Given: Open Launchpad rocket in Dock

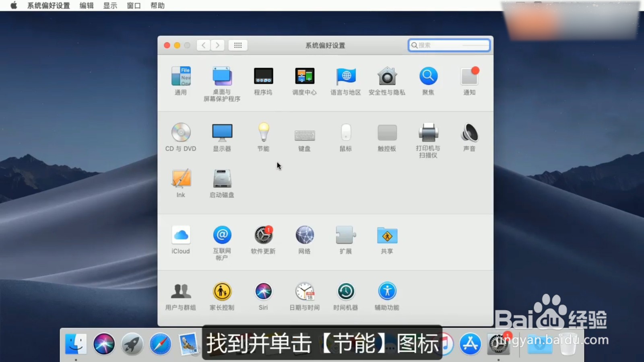Looking at the screenshot, I should 132,344.
